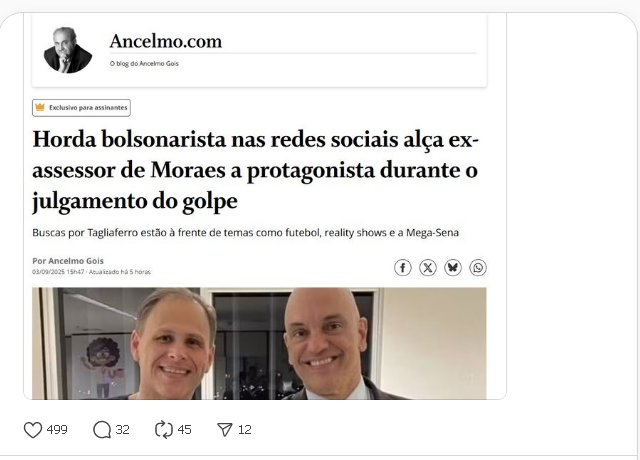Share the article via WhatsApp

point(478,268)
